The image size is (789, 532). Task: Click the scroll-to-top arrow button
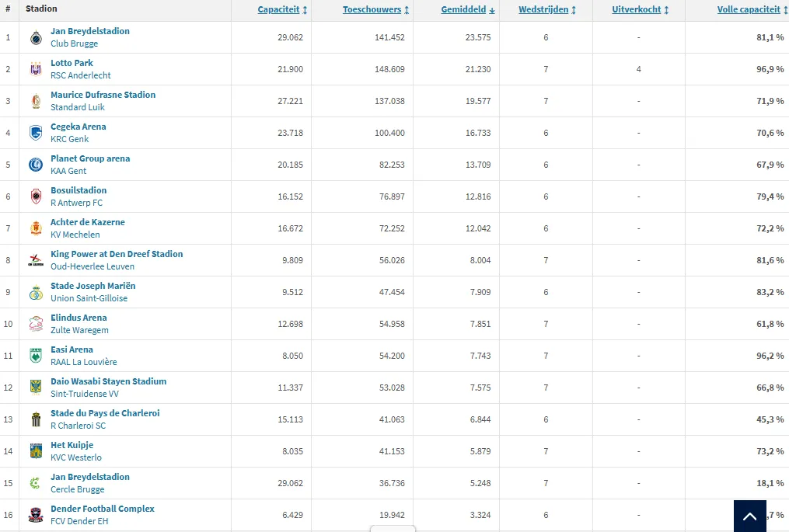[749, 516]
